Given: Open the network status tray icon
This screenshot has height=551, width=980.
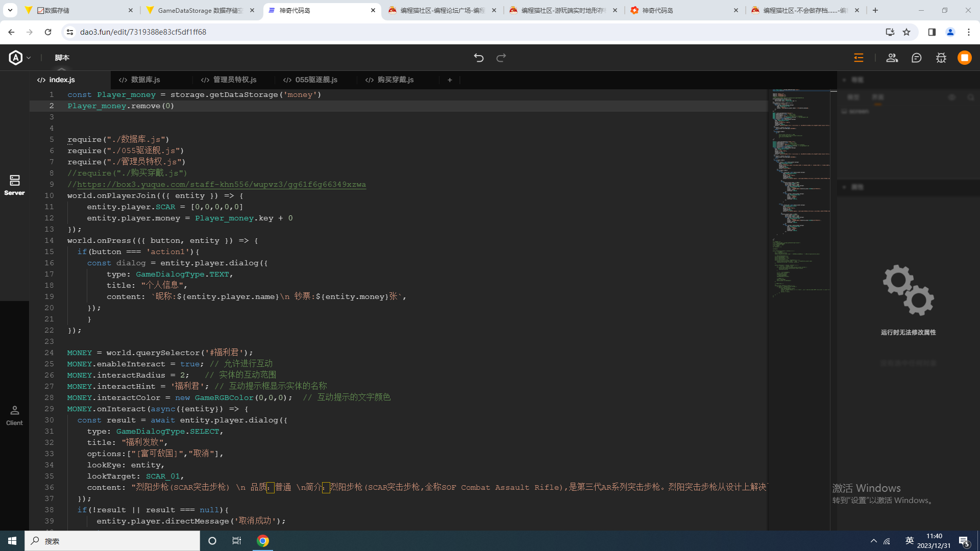Looking at the screenshot, I should pyautogui.click(x=887, y=541).
